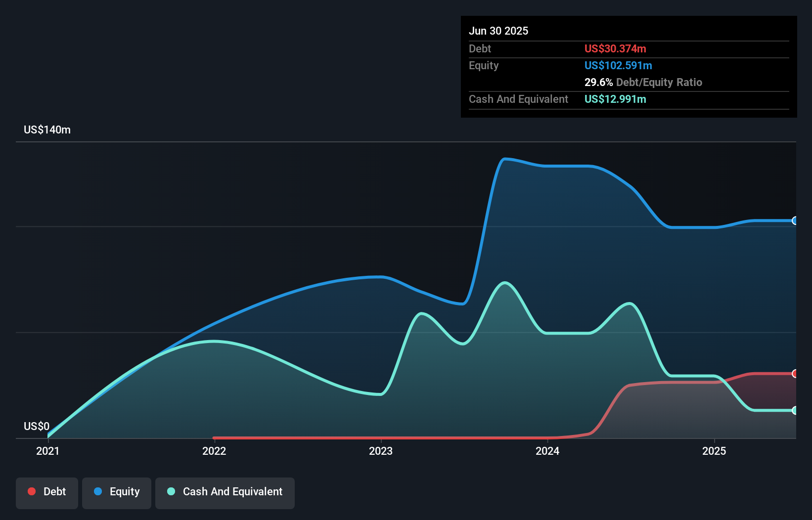This screenshot has height=520, width=812.
Task: Click the red Debt value in the tooltip
Action: [x=615, y=48]
